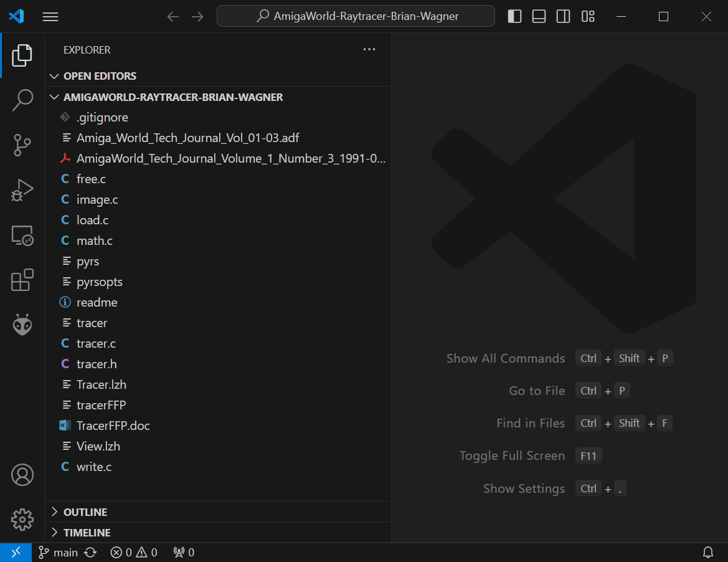Open the free.c file

217,179
